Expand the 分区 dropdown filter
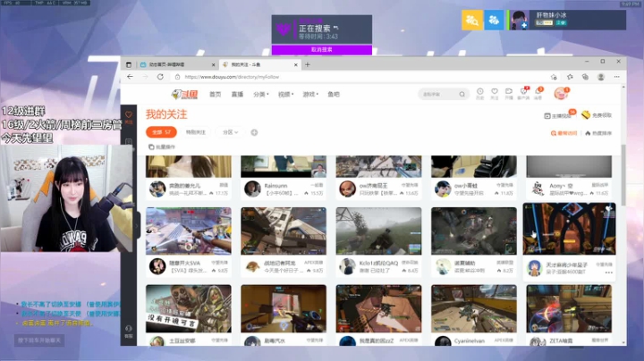The height and width of the screenshot is (361, 644). 230,132
